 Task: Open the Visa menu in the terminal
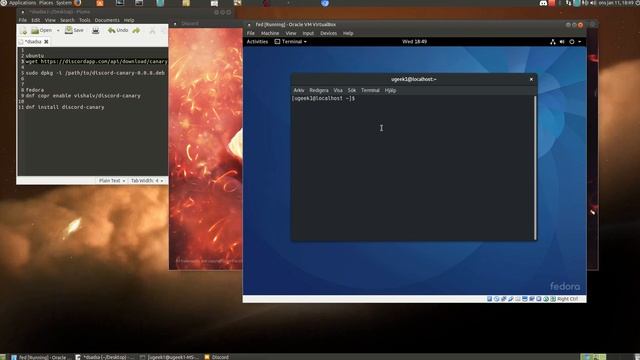pyautogui.click(x=338, y=91)
